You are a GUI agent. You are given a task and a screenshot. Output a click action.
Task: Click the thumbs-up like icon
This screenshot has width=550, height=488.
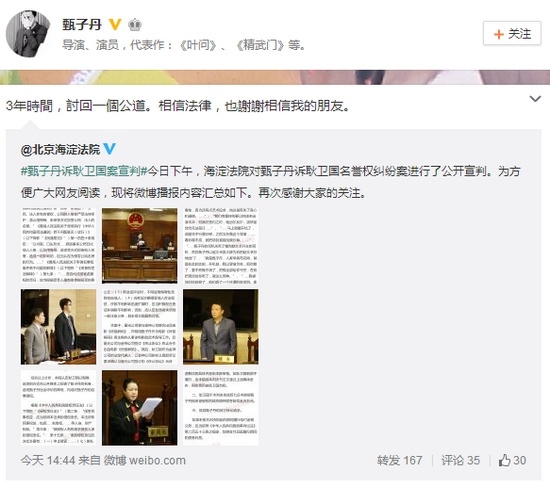coord(504,460)
